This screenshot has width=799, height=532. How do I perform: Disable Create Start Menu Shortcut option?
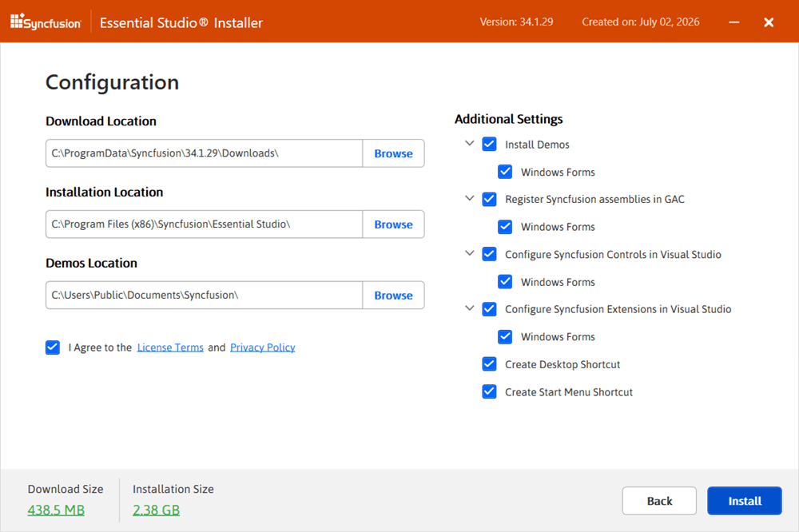pyautogui.click(x=489, y=391)
